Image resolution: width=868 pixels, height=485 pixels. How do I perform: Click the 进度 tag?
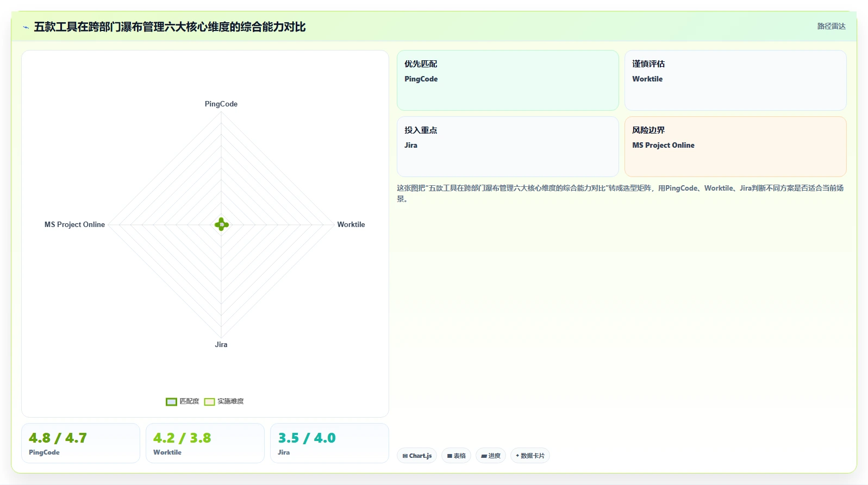click(491, 456)
